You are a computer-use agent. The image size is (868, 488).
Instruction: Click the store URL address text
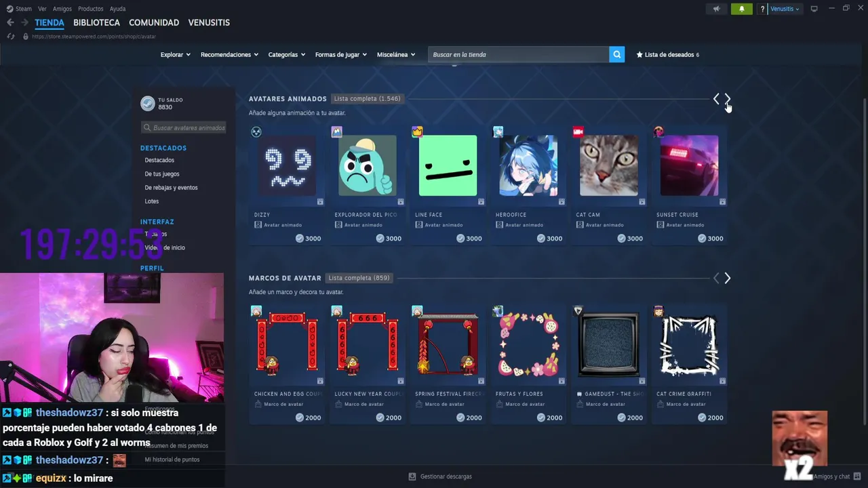click(x=94, y=37)
